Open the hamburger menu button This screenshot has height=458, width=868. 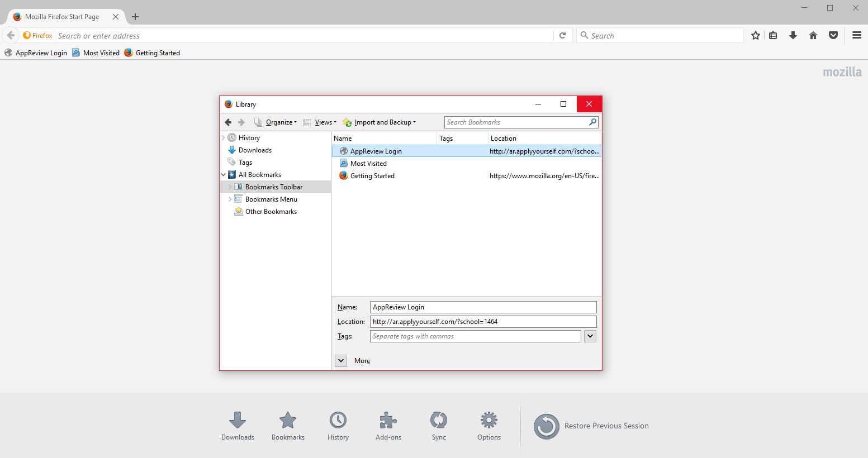(x=856, y=35)
